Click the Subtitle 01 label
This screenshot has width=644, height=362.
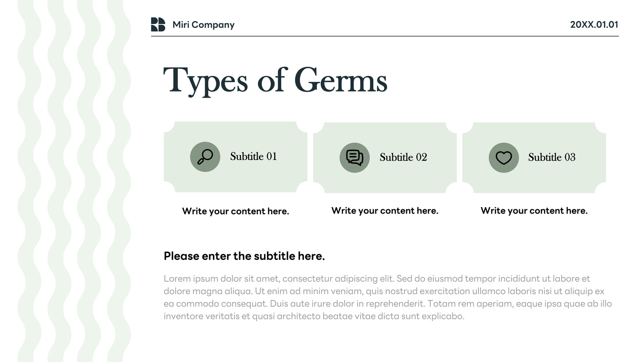(x=253, y=157)
